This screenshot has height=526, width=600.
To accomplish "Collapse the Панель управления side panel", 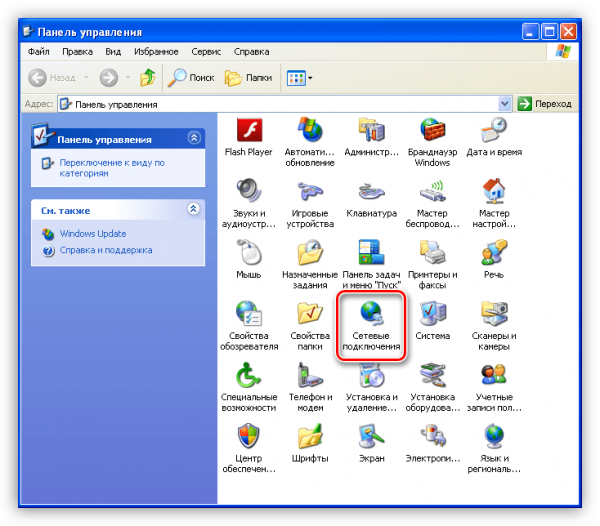I will tap(194, 138).
